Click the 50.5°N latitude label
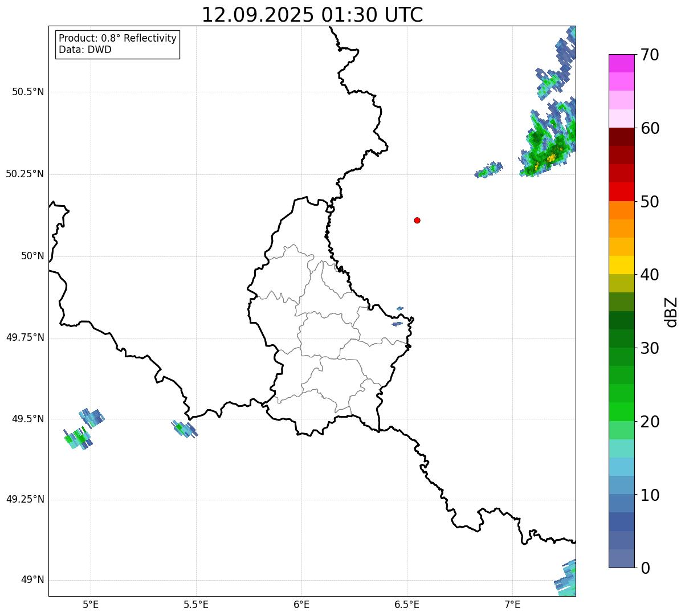Image resolution: width=685 pixels, height=616 pixels. pos(28,92)
